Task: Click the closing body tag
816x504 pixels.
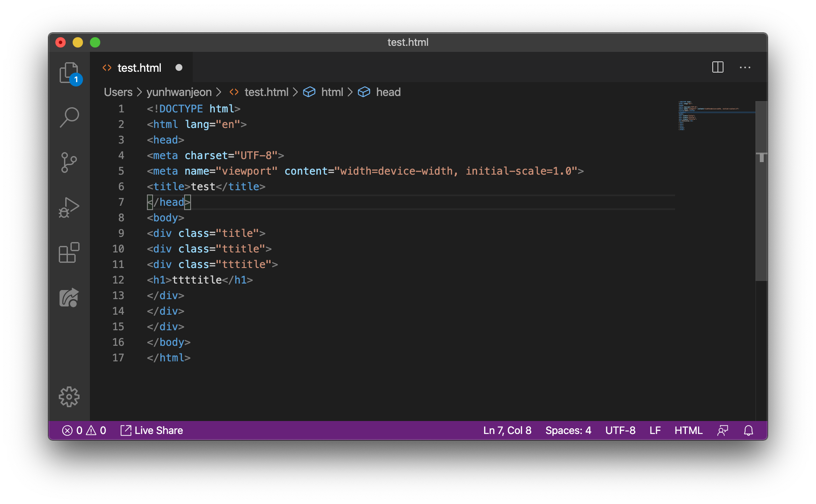Action: pos(169,342)
